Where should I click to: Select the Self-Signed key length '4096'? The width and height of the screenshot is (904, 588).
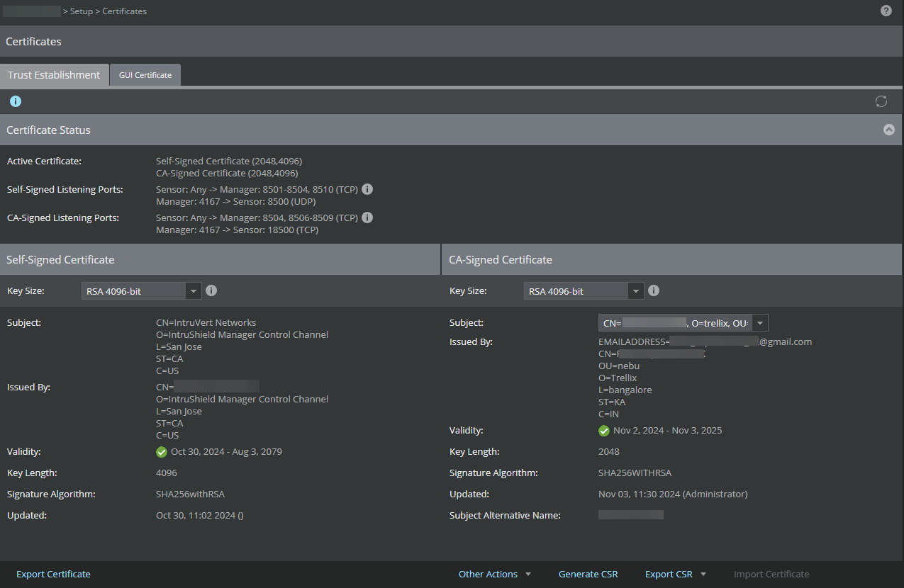167,473
